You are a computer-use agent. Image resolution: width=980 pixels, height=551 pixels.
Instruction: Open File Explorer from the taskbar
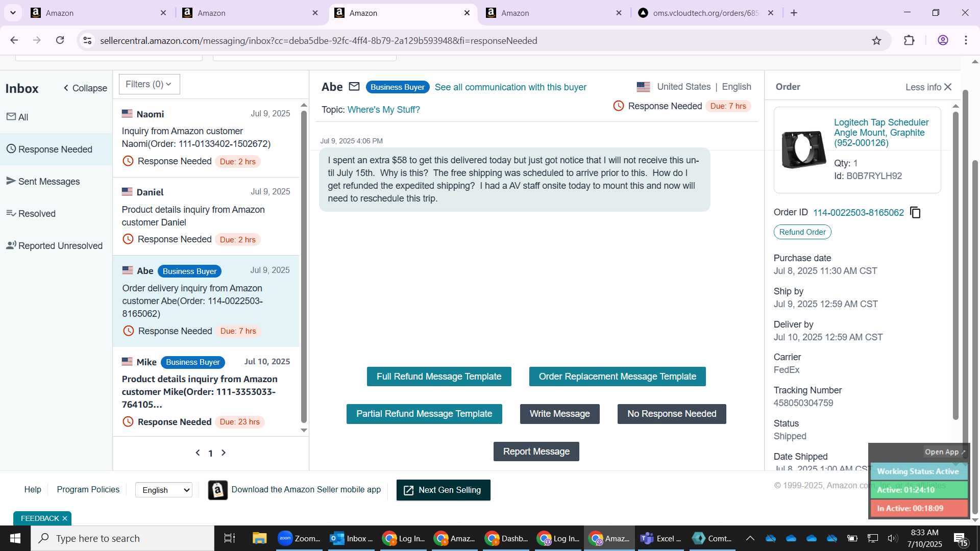[x=259, y=538]
